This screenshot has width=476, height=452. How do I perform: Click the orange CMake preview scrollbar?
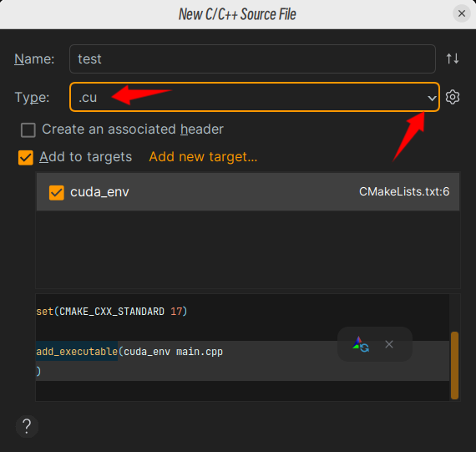coord(454,365)
